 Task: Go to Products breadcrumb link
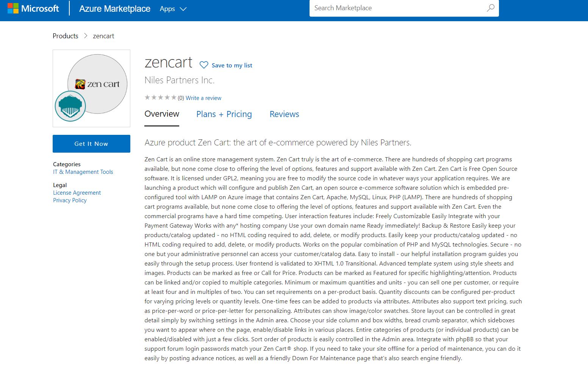(66, 36)
